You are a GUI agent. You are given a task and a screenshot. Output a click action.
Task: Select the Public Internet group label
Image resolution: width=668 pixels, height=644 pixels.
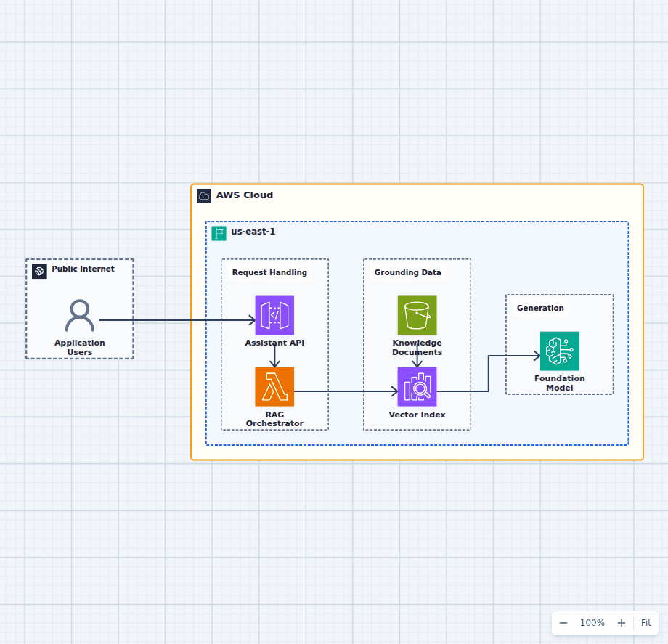83,269
